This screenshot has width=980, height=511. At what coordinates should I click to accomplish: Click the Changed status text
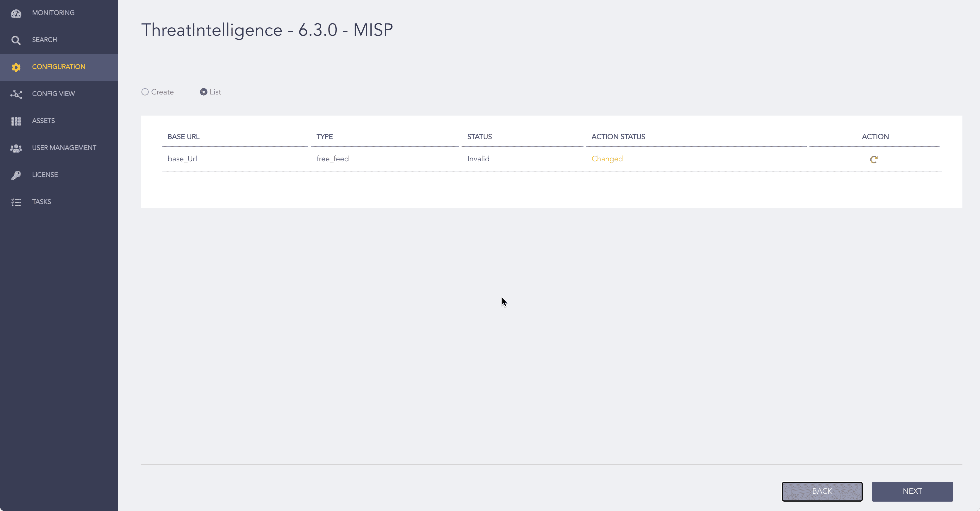[607, 159]
